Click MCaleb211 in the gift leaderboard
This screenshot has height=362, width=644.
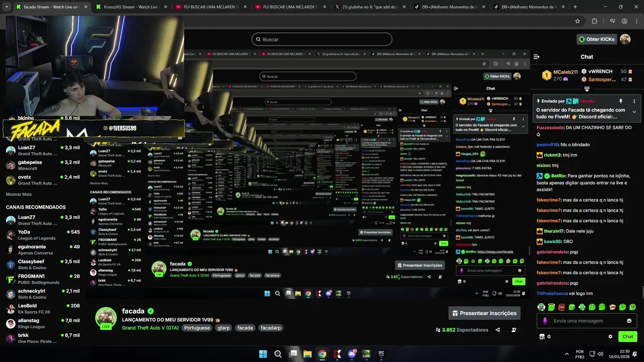pos(565,72)
